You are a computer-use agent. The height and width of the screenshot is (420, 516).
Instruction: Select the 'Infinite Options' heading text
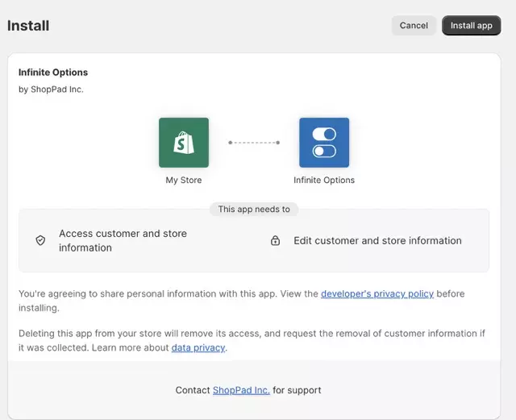(53, 73)
